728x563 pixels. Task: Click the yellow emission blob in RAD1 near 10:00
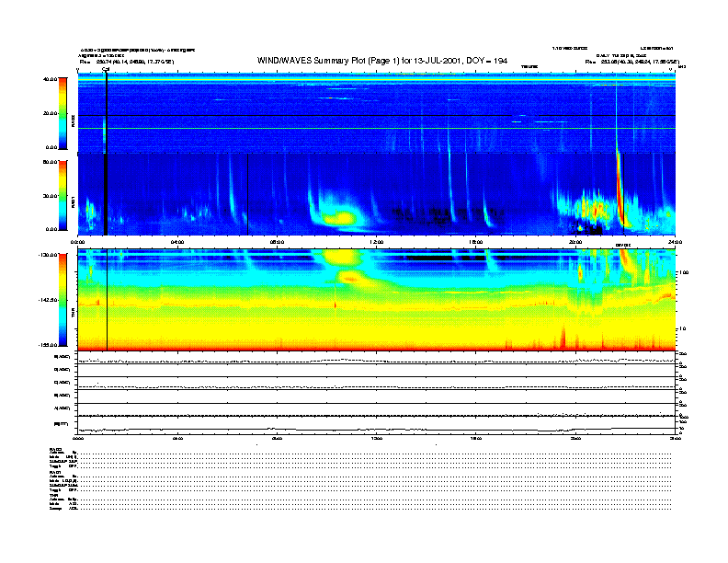340,217
